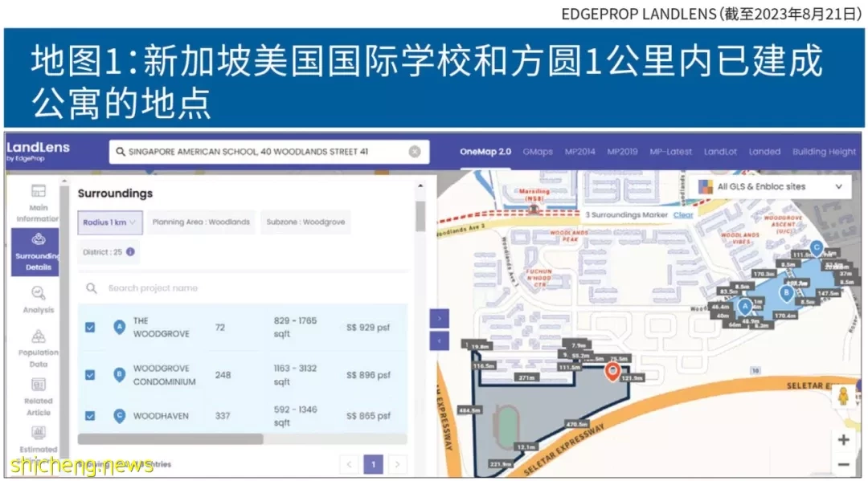Collapse the panel with left arrow button

click(x=440, y=341)
